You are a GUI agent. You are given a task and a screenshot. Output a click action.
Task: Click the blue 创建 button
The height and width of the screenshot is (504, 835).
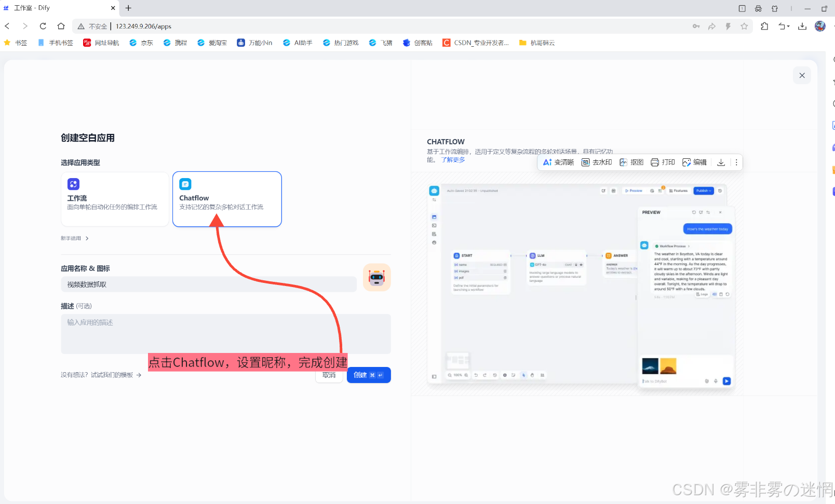tap(369, 375)
